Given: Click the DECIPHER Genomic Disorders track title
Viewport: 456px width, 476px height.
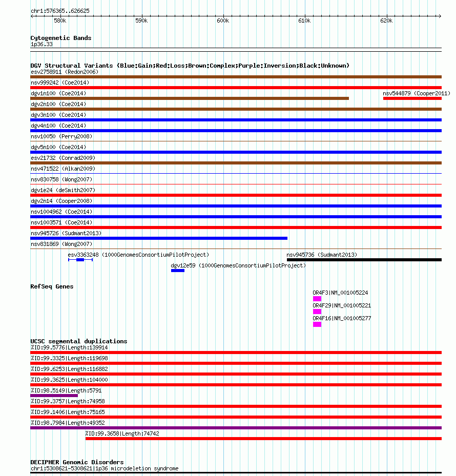Looking at the screenshot, I should pos(77,462).
